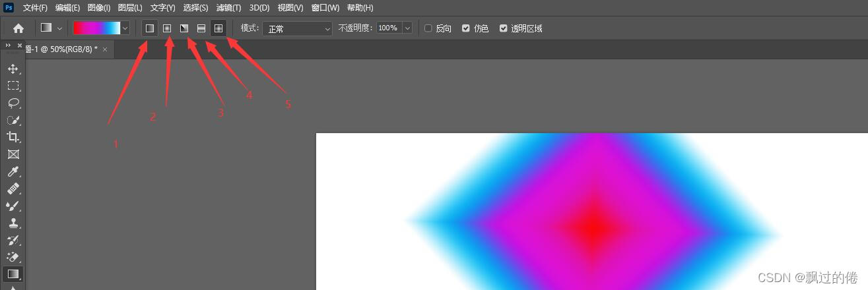The image size is (868, 290).
Task: Select the Eraser tool
Action: point(13,257)
